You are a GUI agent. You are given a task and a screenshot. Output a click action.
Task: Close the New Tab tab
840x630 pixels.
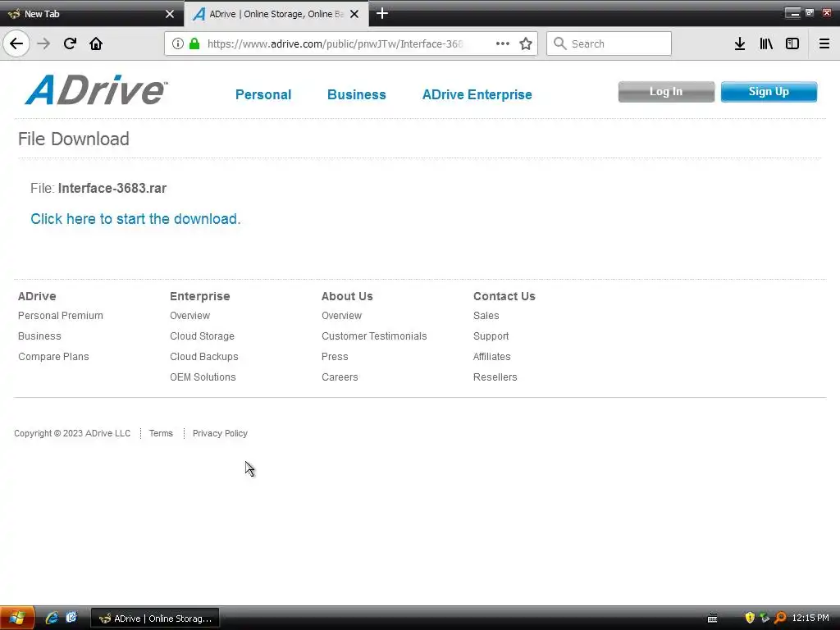coord(170,14)
